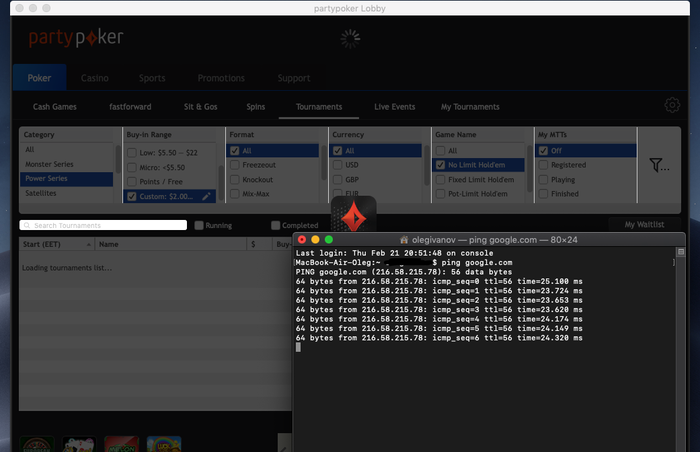Toggle the Completed tournaments checkbox
This screenshot has width=700, height=452.
[x=275, y=225]
